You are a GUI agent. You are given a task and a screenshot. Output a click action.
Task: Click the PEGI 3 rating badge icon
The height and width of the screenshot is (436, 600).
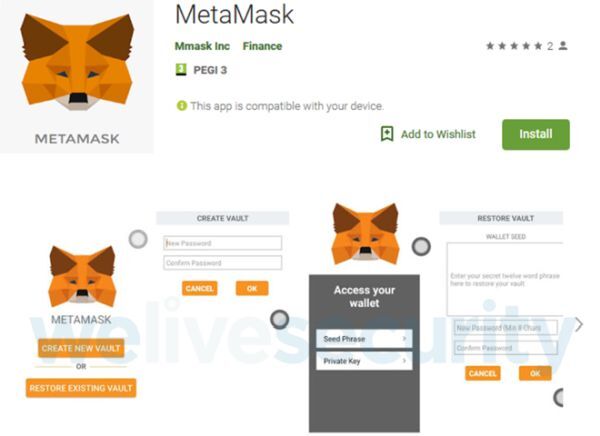tap(181, 70)
